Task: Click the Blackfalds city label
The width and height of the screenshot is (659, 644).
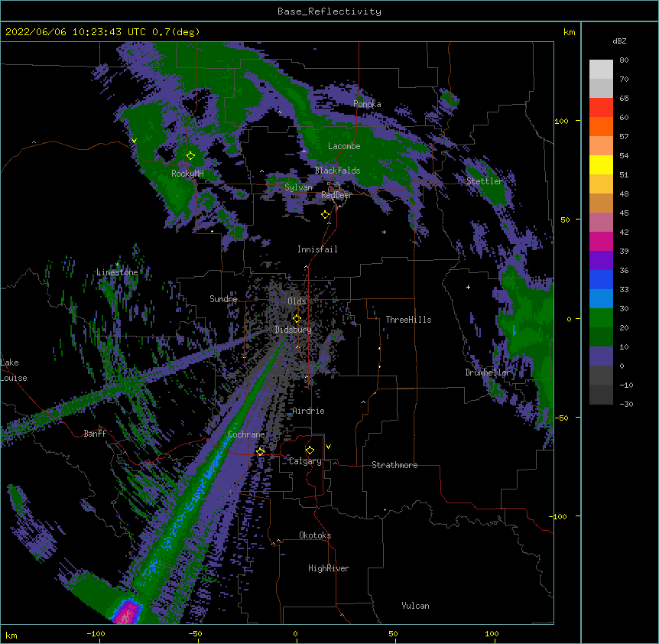Action: point(337,171)
